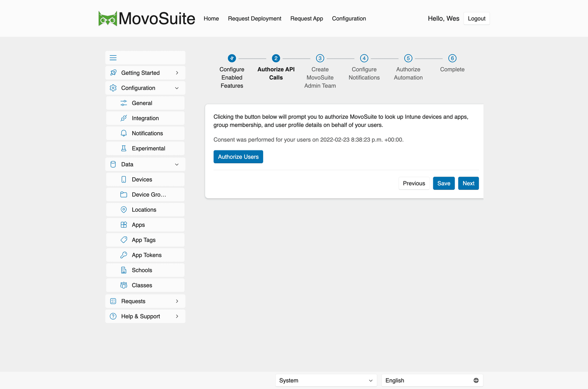
Task: Toggle the hamburger sidebar menu icon
Action: [x=113, y=58]
